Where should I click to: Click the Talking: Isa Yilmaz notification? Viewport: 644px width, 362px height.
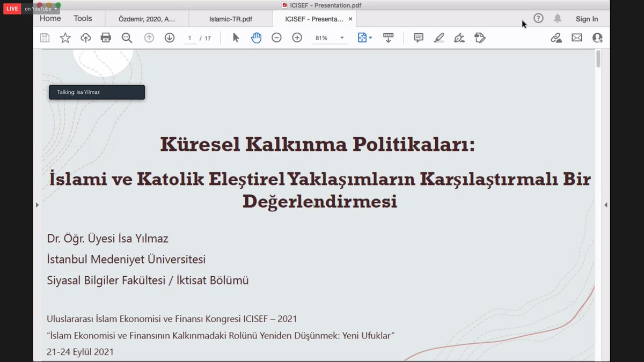pos(97,92)
